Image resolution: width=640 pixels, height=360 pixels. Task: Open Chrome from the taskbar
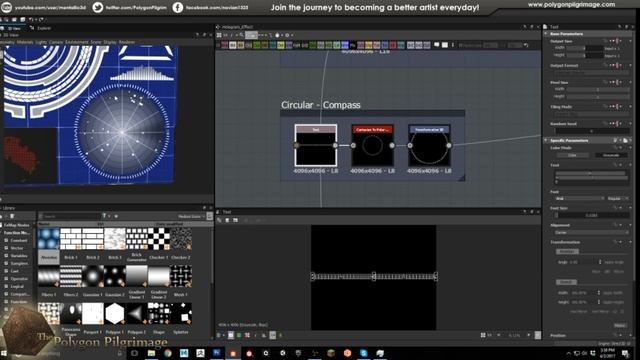pos(168,353)
